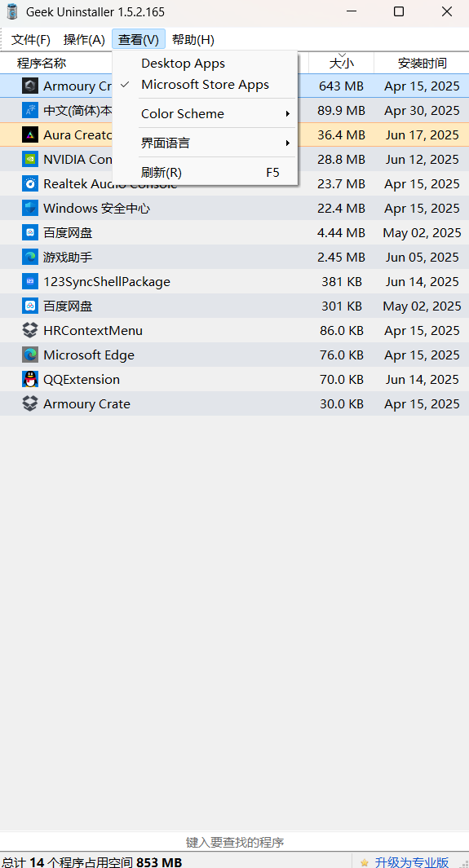The width and height of the screenshot is (469, 868).
Task: Click the star icon beside 升级为专业版
Action: coord(365,862)
